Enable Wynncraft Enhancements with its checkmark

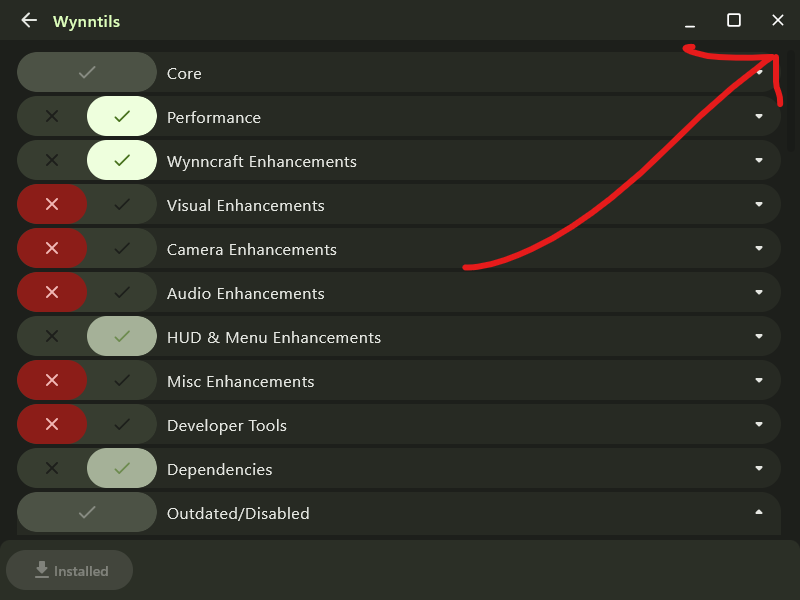tap(122, 161)
